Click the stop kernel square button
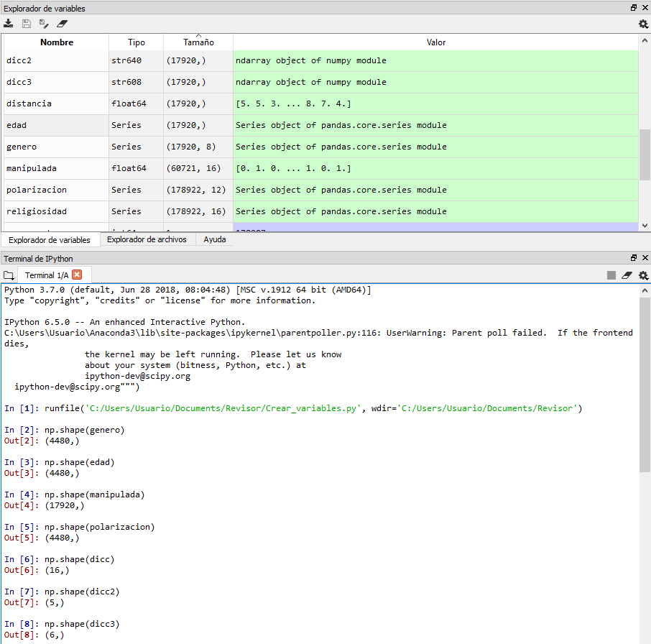 (611, 275)
